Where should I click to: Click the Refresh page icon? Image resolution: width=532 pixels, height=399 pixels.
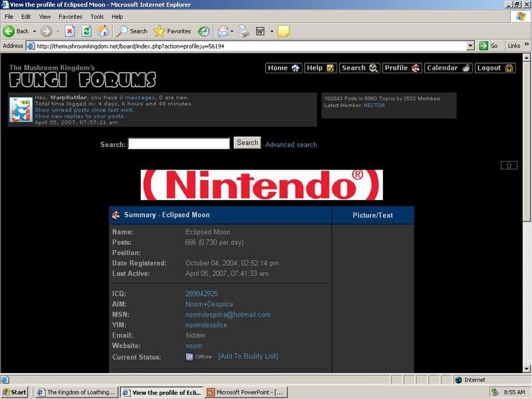coord(86,31)
